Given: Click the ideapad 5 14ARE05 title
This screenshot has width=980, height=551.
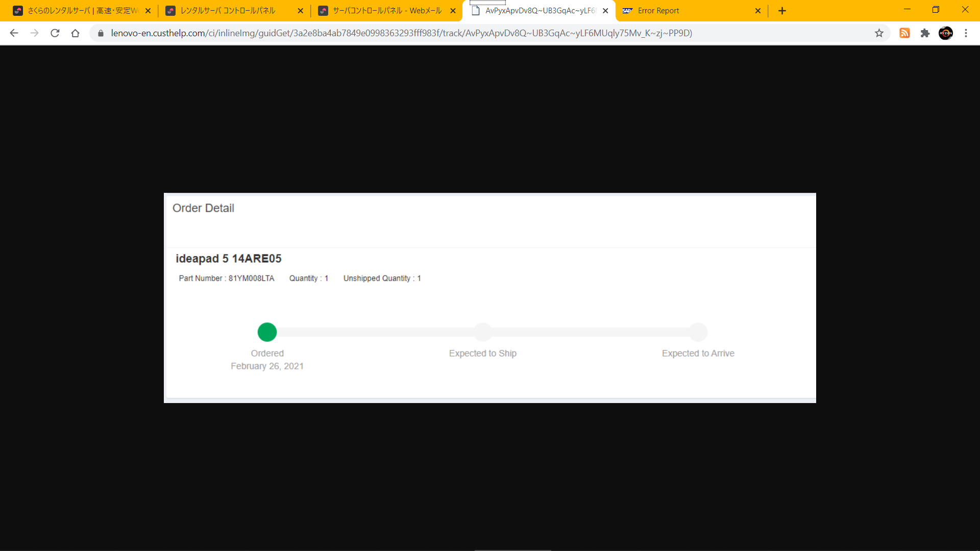Looking at the screenshot, I should tap(229, 259).
